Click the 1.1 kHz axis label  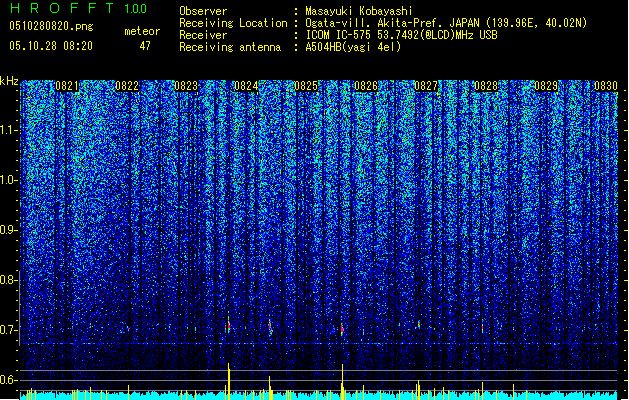point(9,130)
